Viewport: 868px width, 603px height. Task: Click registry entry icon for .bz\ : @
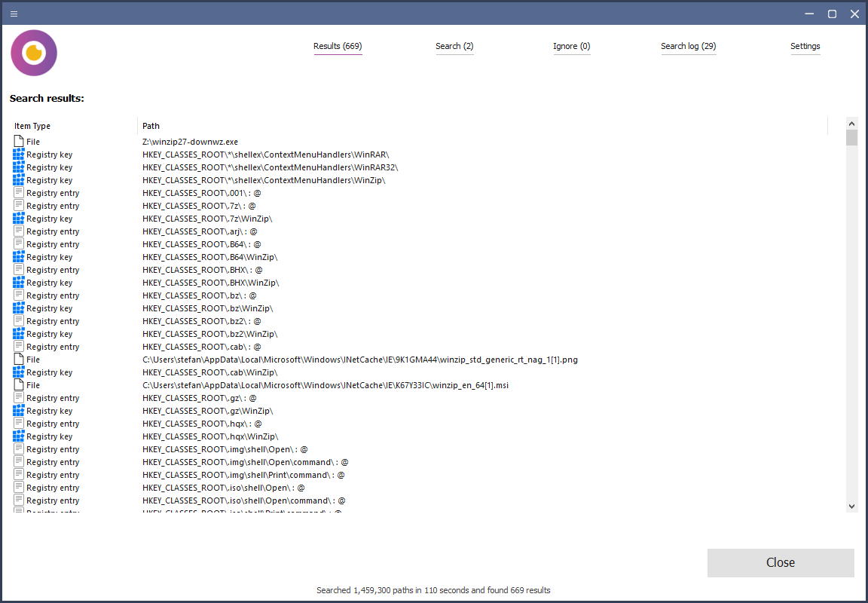point(19,295)
